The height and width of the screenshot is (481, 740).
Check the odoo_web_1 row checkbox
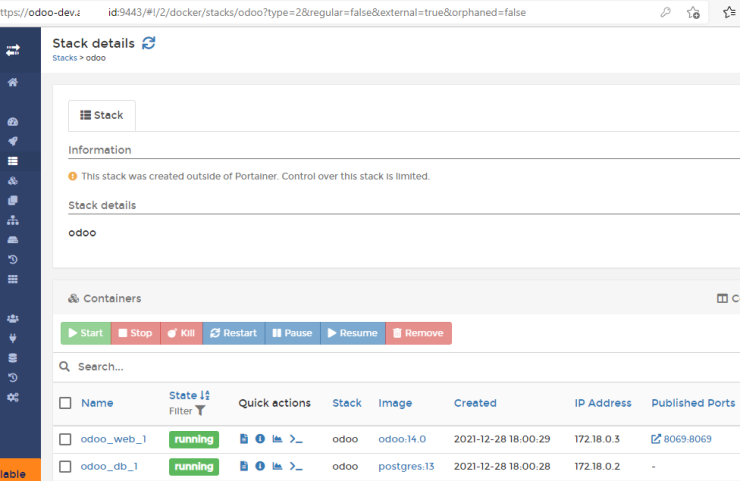65,439
